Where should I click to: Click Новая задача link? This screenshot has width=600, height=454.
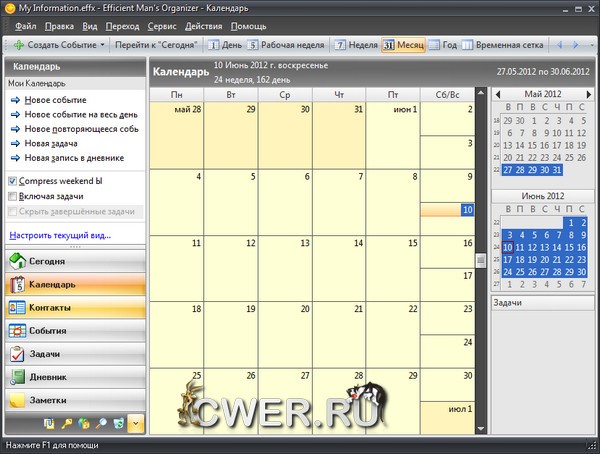(x=51, y=144)
